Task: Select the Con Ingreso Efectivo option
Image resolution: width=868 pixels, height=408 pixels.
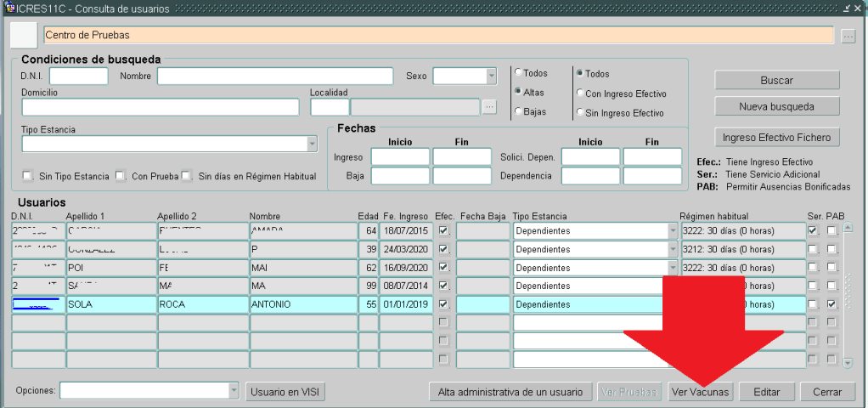Action: 579,93
